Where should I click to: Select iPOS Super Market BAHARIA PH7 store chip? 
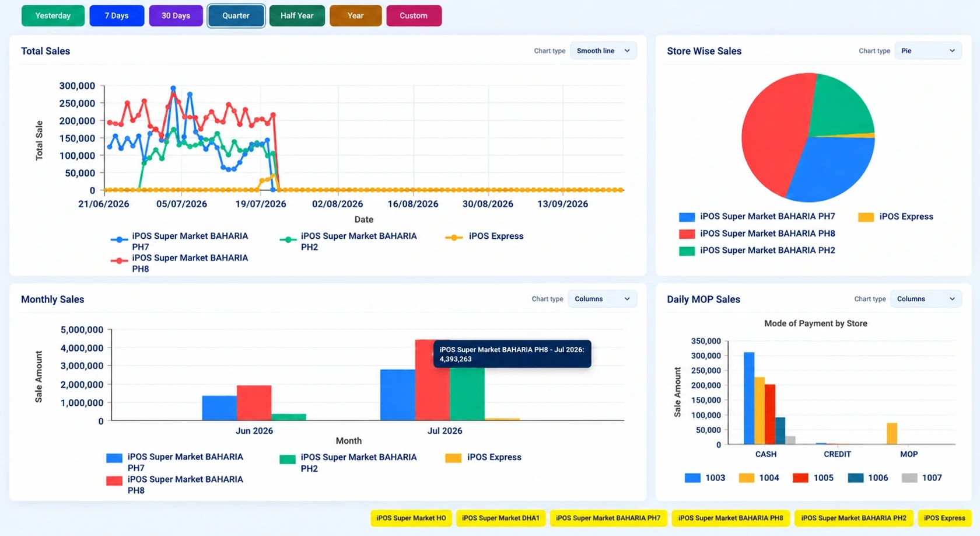coord(608,518)
